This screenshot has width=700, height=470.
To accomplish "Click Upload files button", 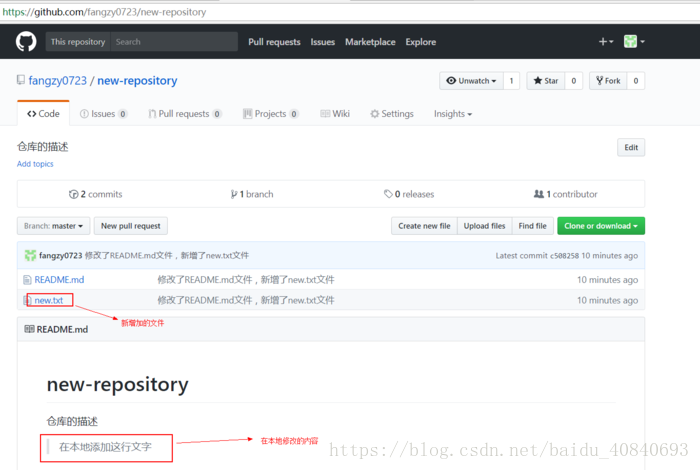I will 484,226.
